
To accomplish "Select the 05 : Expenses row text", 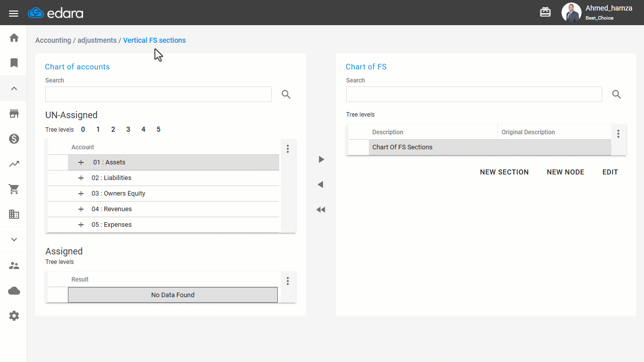I will pos(112,225).
